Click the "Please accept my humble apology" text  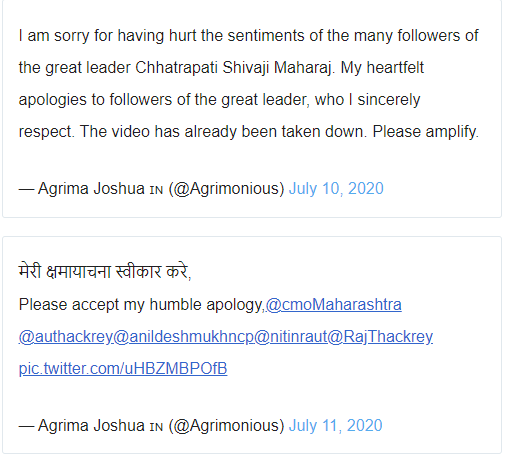tap(142, 305)
